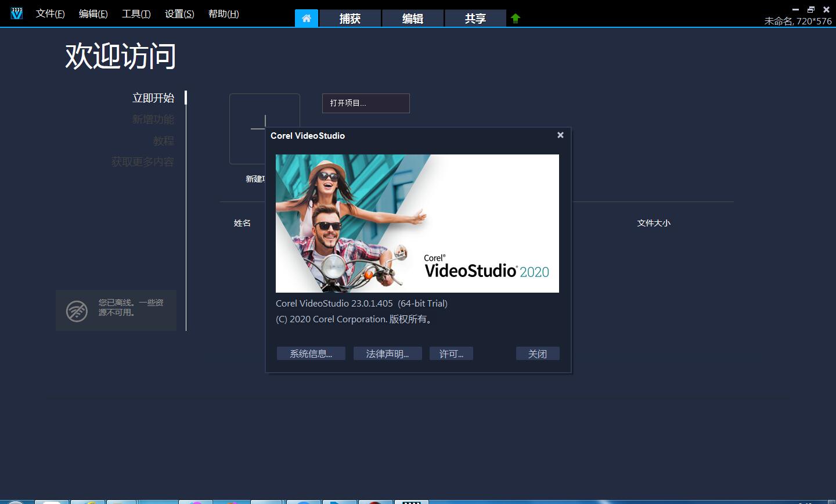Click the Corel Corporation copyright text
Image resolution: width=836 pixels, height=504 pixels.
click(355, 319)
